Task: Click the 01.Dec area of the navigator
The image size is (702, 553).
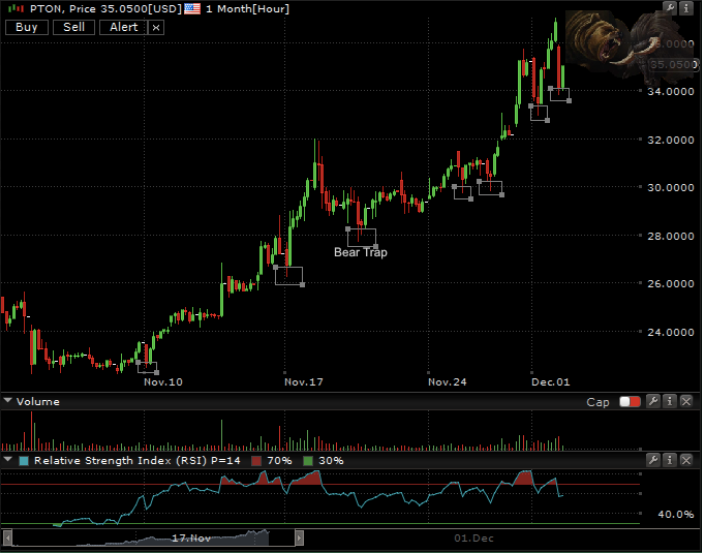Action: [474, 538]
